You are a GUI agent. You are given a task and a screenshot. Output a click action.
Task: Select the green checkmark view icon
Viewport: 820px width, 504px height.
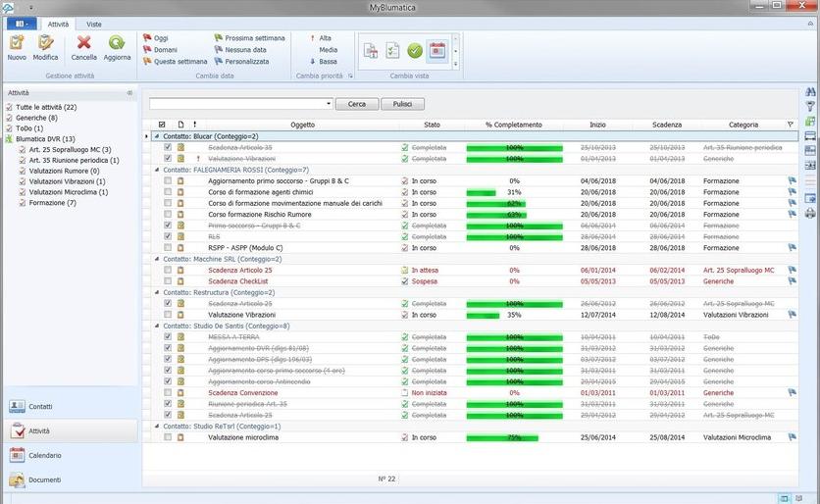coord(415,50)
